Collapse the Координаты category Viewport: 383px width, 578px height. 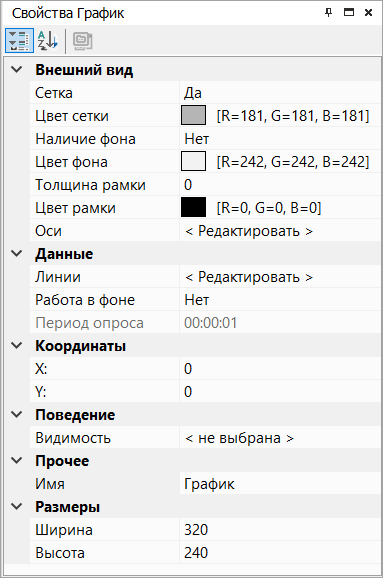point(17,346)
